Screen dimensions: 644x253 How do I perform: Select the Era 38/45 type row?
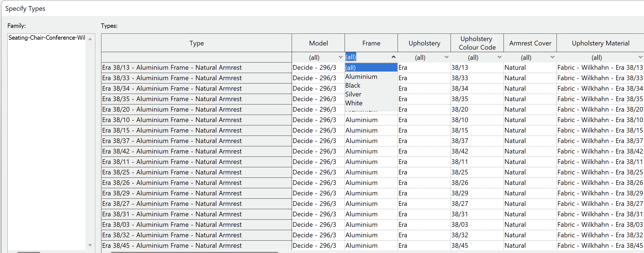point(172,245)
